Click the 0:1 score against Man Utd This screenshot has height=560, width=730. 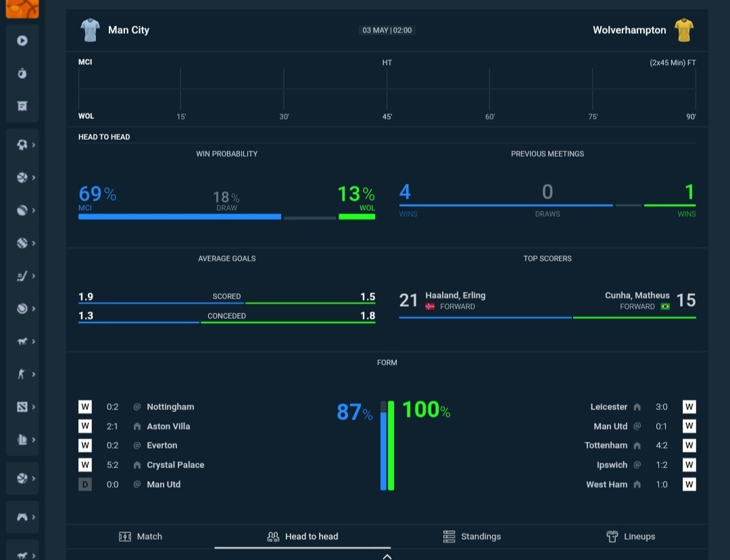point(662,426)
